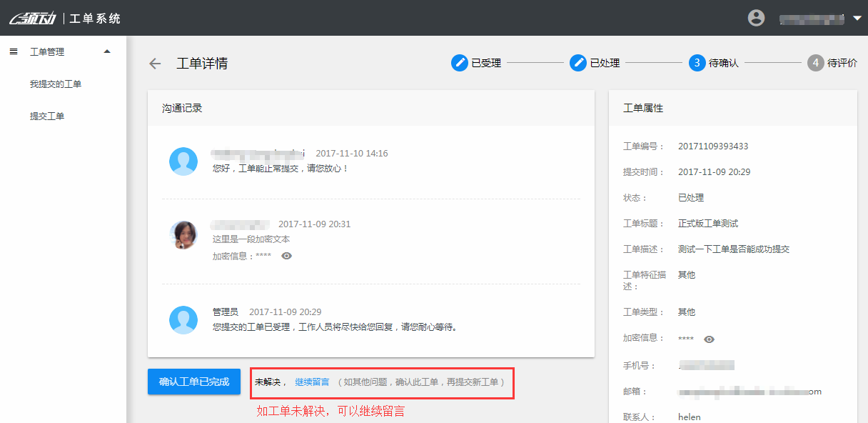The image size is (868, 423).
Task: Open 我提交的工单 menu item
Action: (x=56, y=84)
